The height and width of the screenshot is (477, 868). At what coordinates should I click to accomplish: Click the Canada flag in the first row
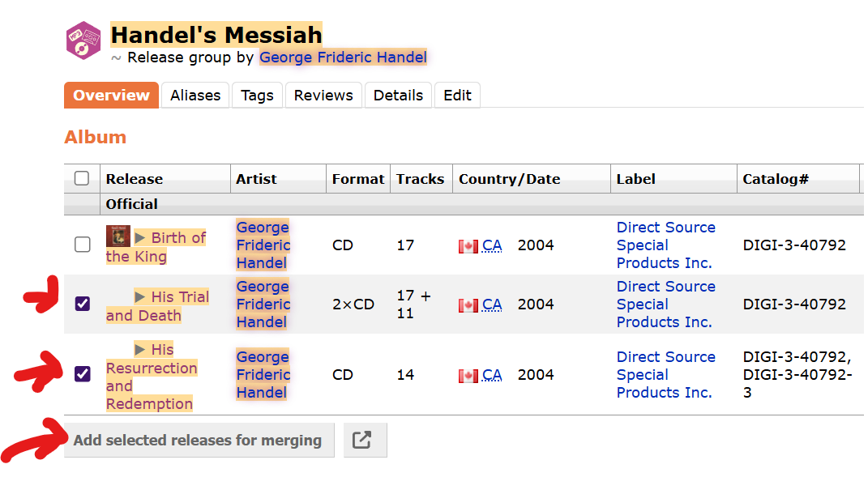pyautogui.click(x=468, y=245)
